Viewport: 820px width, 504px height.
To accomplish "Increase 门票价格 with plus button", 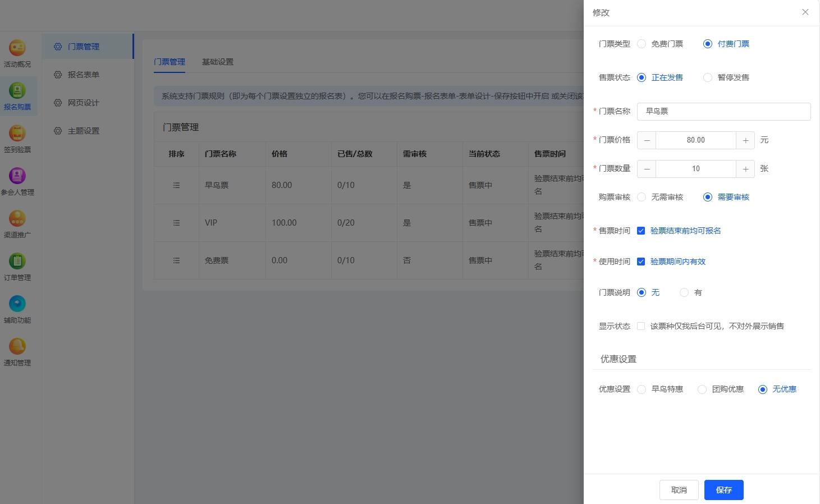I will coord(745,140).
